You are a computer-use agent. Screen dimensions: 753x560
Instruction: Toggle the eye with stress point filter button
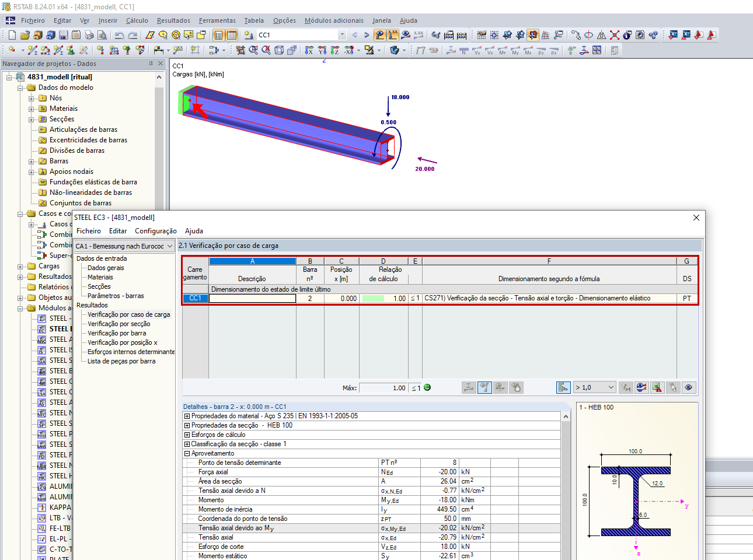coord(516,387)
